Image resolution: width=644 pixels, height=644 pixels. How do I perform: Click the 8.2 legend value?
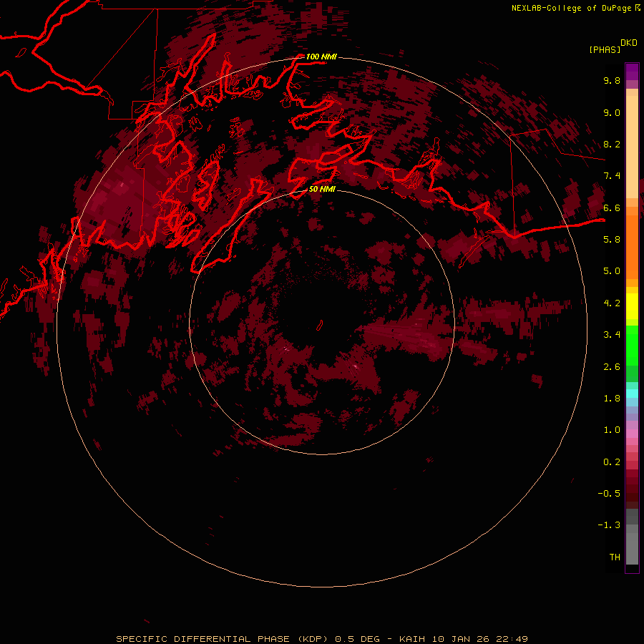click(x=612, y=144)
